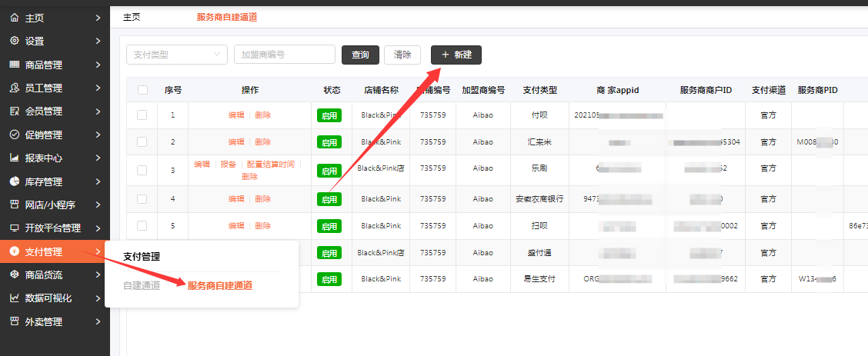Click the home icon in sidebar

point(14,17)
